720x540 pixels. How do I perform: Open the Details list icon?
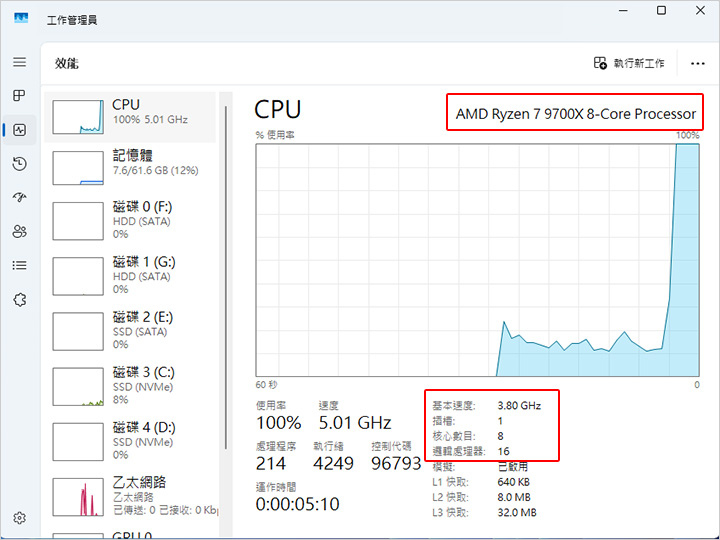tap(19, 265)
